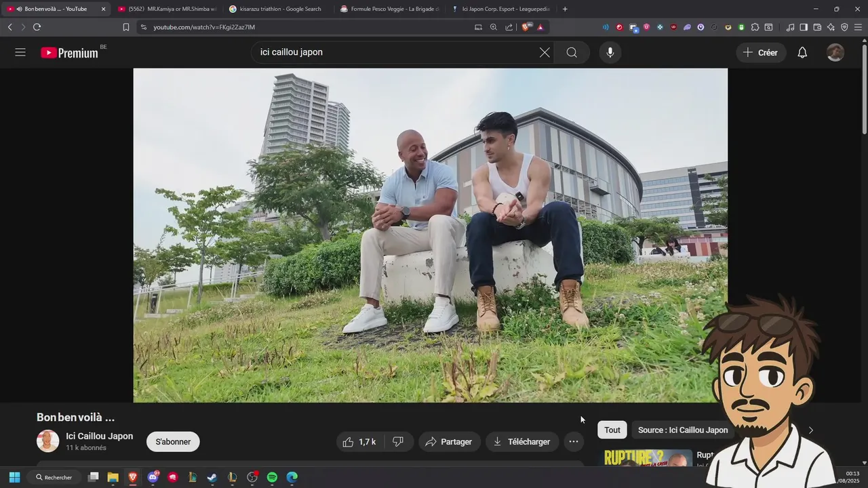Click the share page icon in address bar

pyautogui.click(x=509, y=27)
